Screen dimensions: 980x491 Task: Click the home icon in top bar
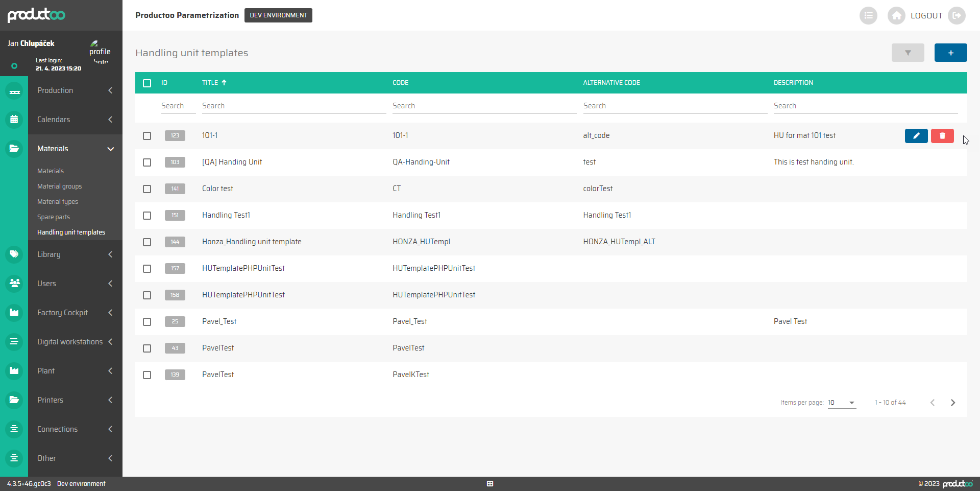coord(896,16)
